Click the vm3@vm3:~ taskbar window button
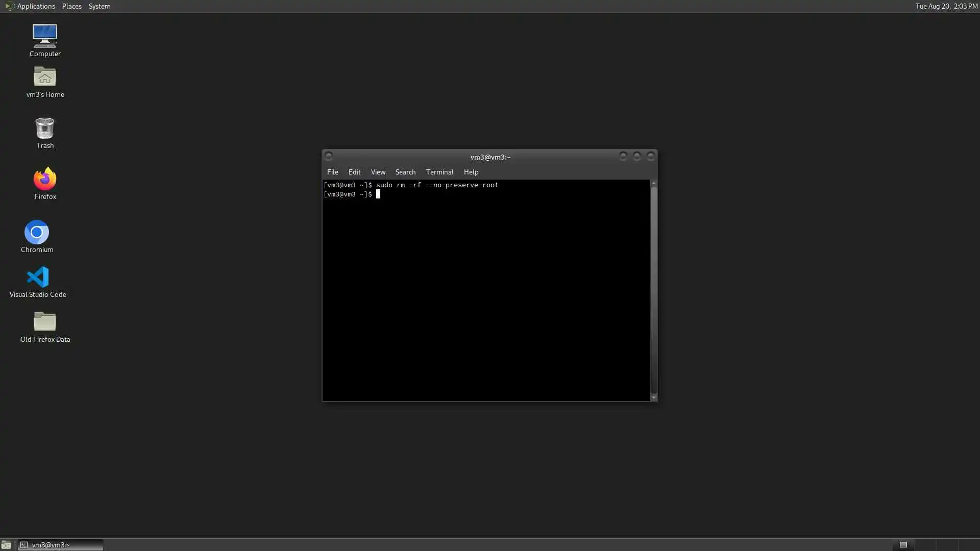The width and height of the screenshot is (980, 551). click(x=60, y=545)
